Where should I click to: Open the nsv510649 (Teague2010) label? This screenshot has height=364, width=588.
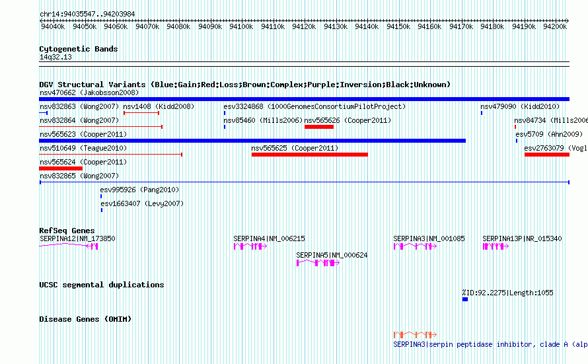click(83, 148)
